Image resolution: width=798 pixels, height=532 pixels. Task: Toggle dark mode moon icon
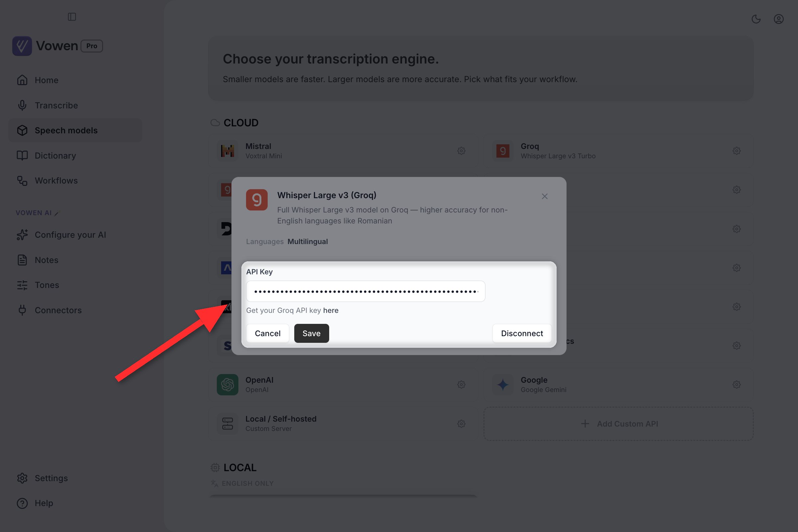coord(756,19)
